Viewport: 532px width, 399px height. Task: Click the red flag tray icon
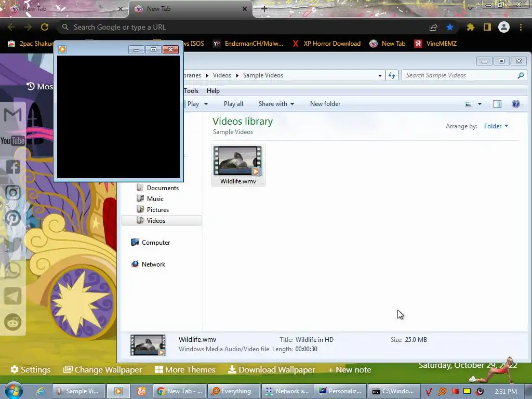(455, 392)
